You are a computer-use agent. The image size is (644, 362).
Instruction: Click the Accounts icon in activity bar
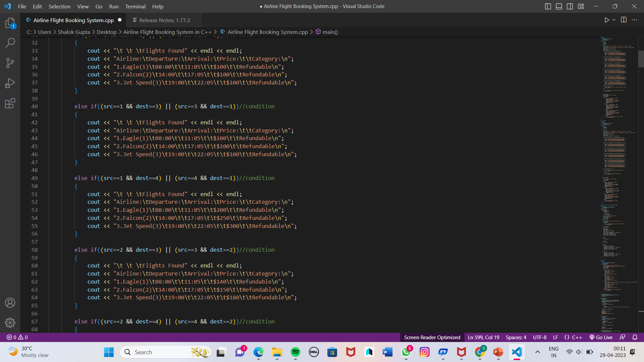(x=10, y=303)
